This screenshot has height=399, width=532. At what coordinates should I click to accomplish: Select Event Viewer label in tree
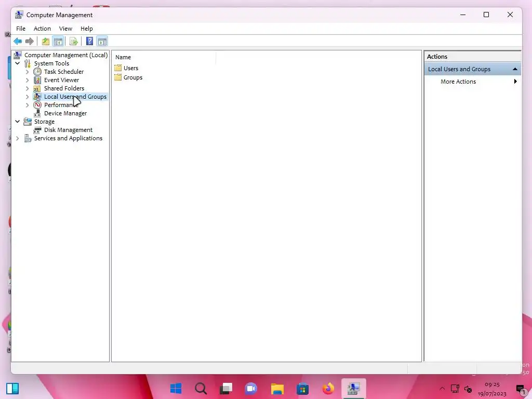pos(61,80)
